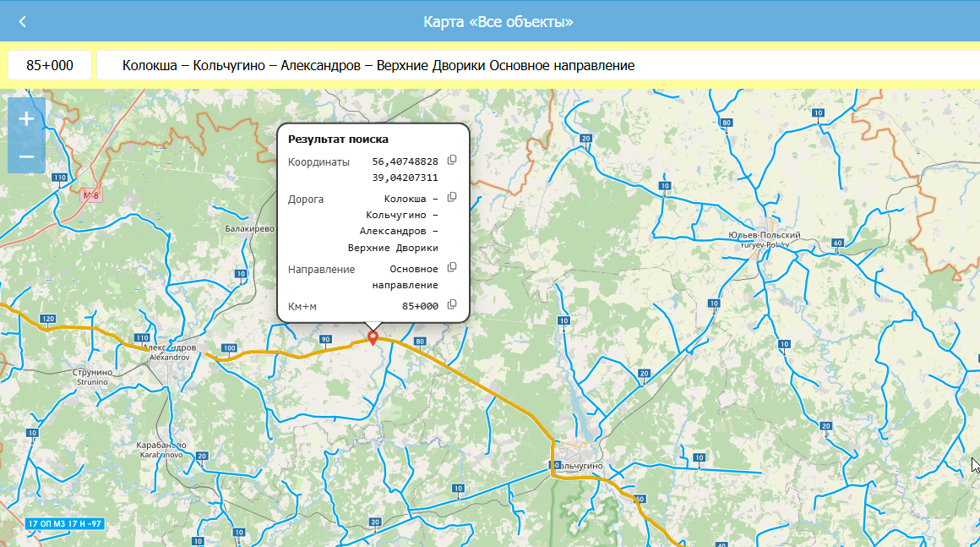Zoom out of the map
Viewport: 980px width, 547px height.
click(x=26, y=156)
